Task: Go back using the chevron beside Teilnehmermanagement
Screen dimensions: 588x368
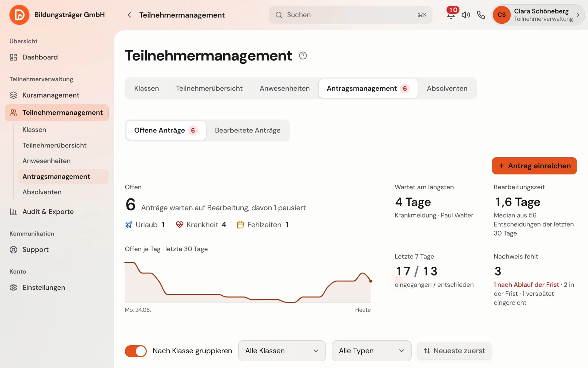Action: tap(130, 15)
